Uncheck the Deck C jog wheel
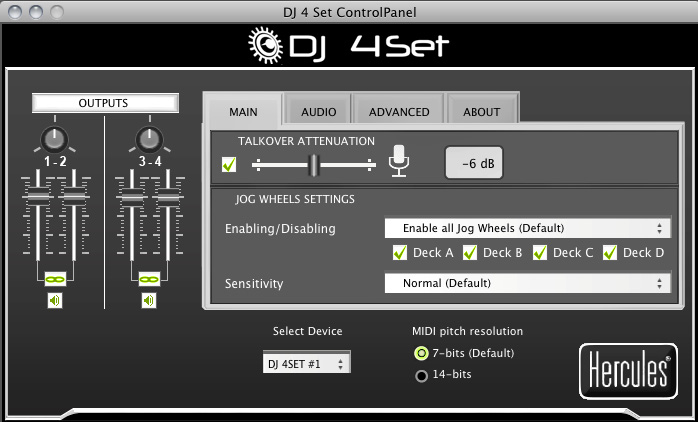This screenshot has width=698, height=422. pyautogui.click(x=540, y=253)
